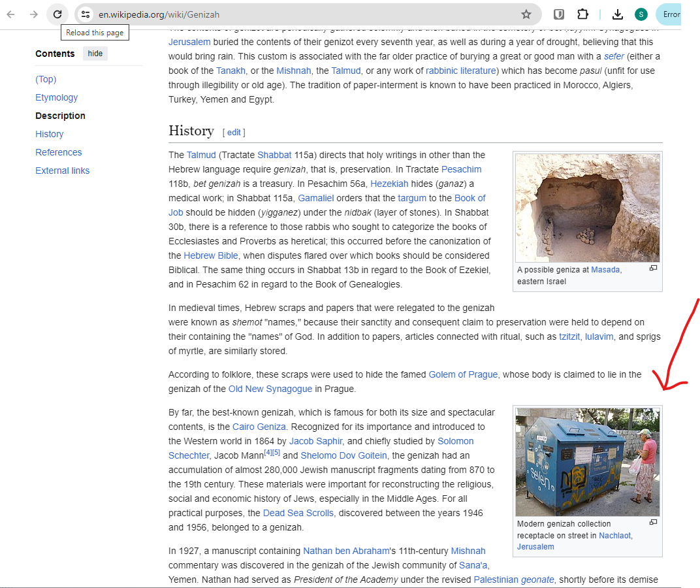Click the browser back arrow

click(11, 14)
